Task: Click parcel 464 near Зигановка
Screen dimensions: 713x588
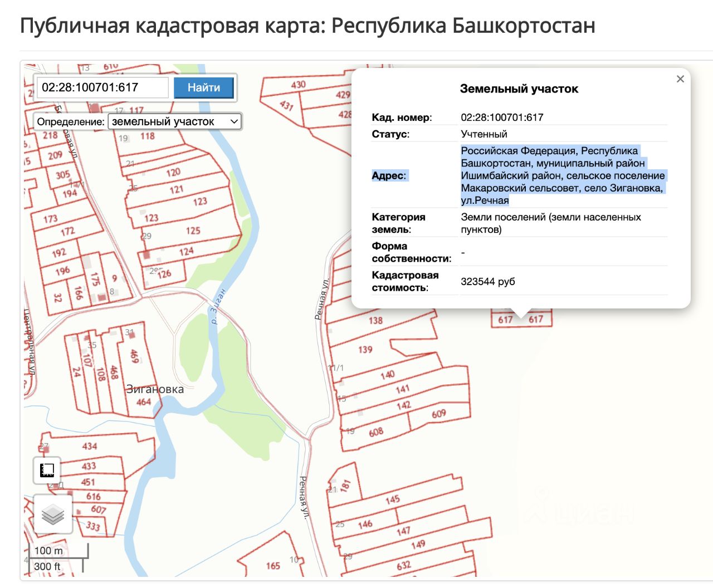Action: point(144,402)
